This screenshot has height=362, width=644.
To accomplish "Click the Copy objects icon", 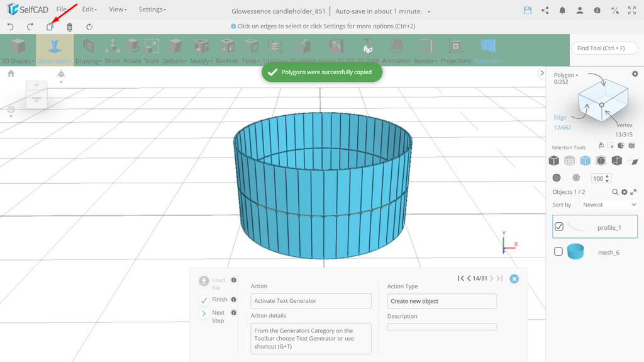I will 50,26.
